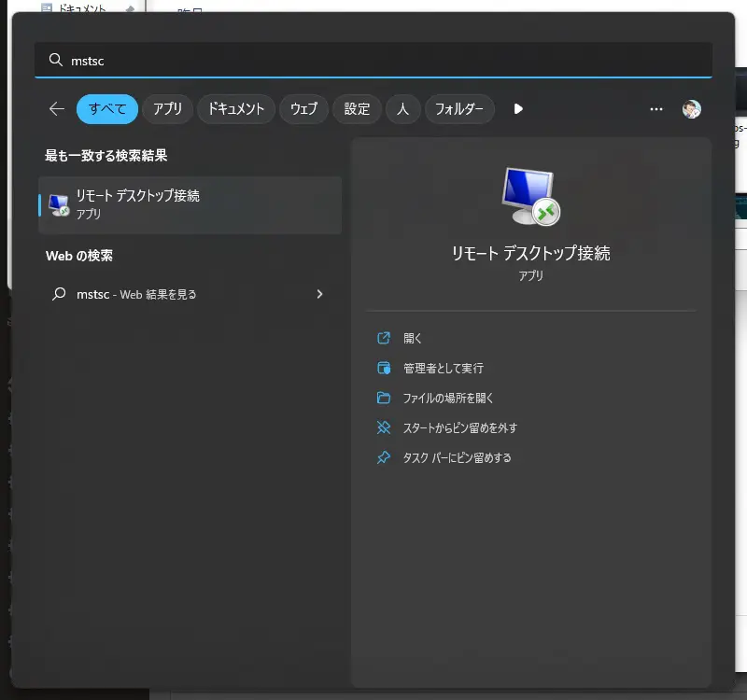Screen dimensions: 747x700
Task: Click the ファイルの場所を開く folder icon
Action: (x=383, y=398)
